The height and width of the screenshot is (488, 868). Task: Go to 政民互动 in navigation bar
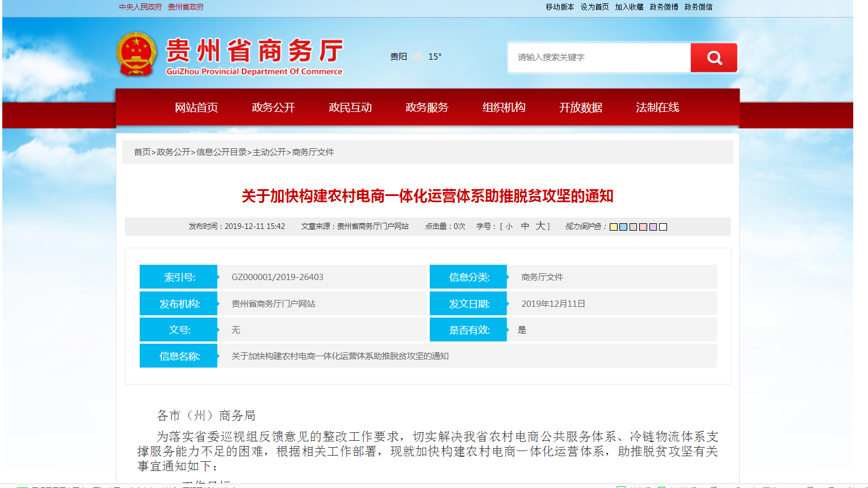click(x=350, y=107)
